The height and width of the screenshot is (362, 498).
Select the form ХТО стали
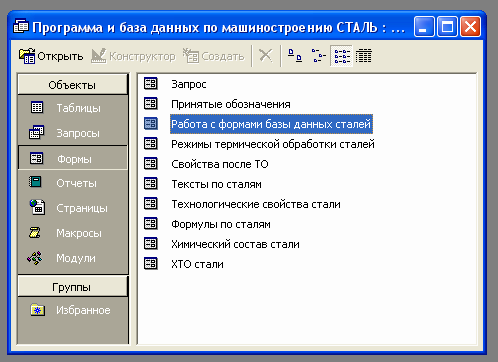coord(197,264)
